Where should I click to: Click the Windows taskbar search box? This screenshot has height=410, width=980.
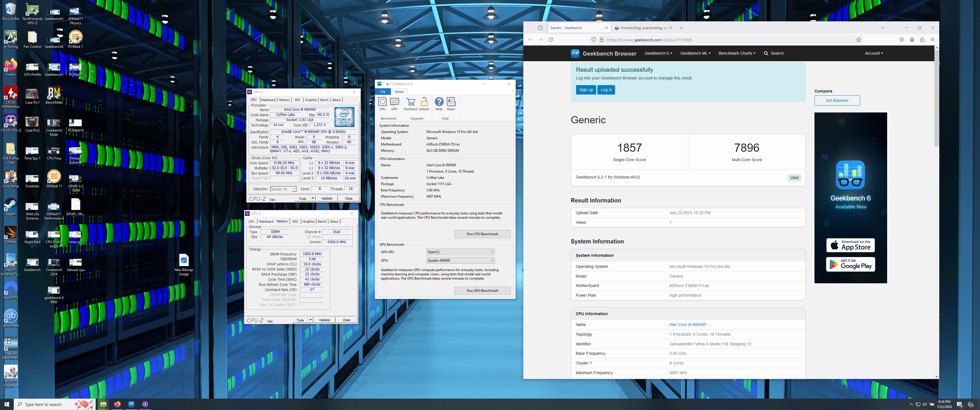55,404
